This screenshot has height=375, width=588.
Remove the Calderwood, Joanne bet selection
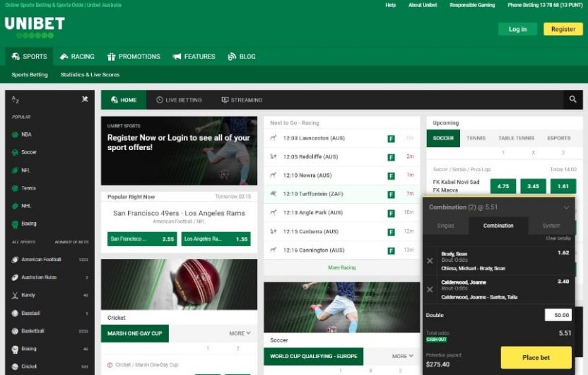click(430, 289)
